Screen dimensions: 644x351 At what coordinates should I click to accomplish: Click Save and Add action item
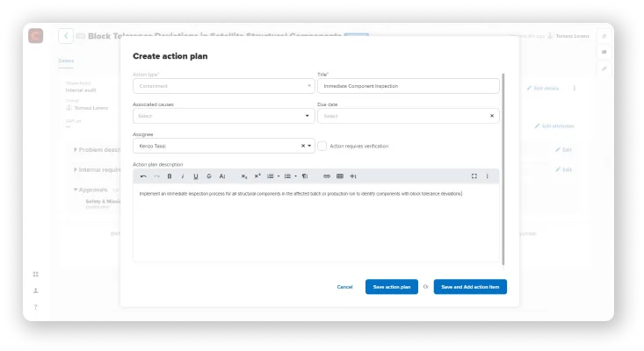coord(470,287)
